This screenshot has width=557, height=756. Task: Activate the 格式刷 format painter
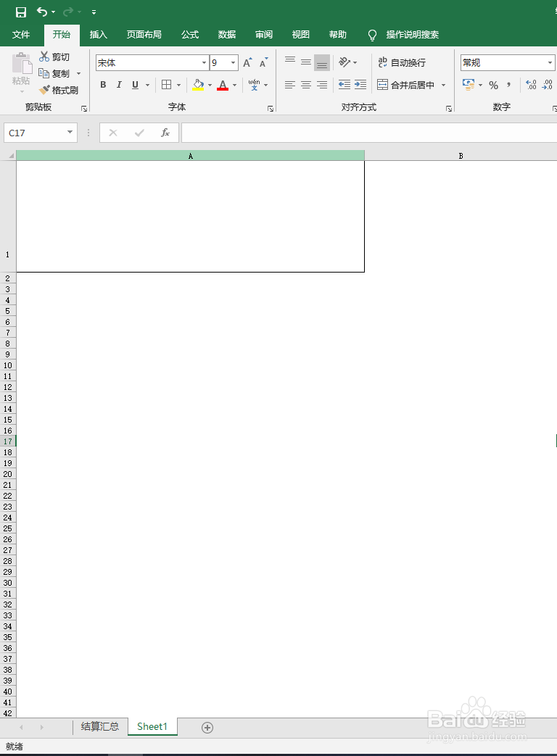coord(58,90)
